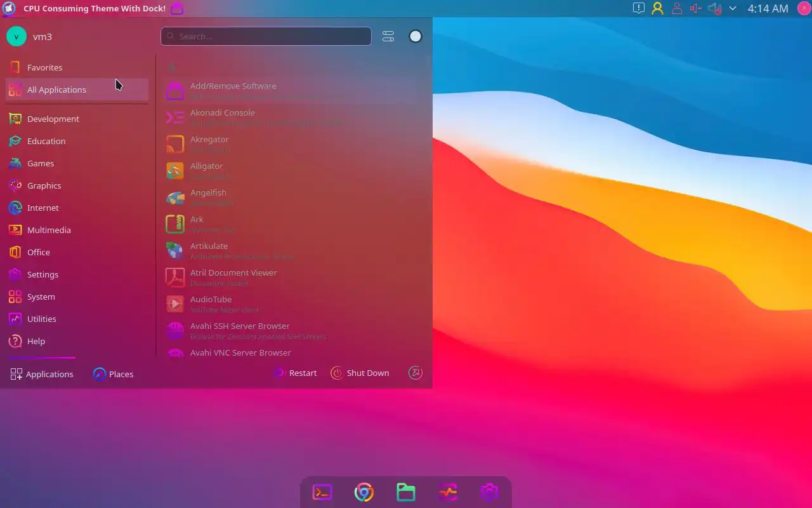
Task: Open the Settings category
Action: 77,274
